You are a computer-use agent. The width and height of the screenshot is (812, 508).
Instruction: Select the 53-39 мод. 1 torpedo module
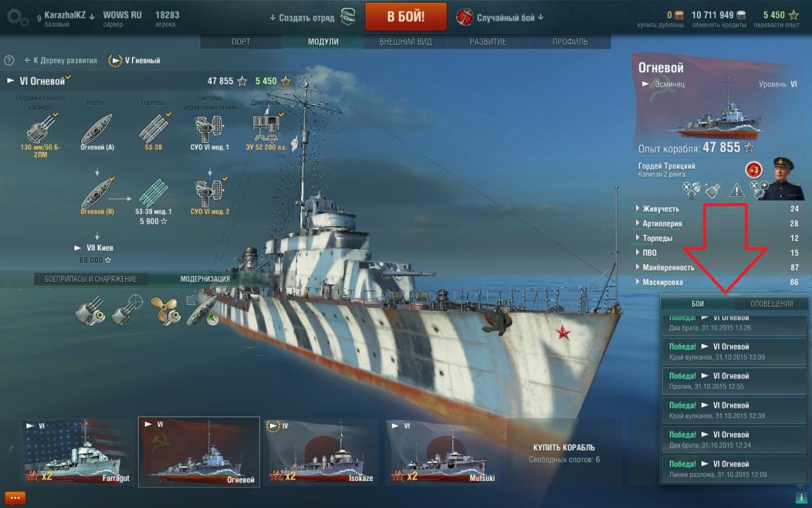coord(153,198)
